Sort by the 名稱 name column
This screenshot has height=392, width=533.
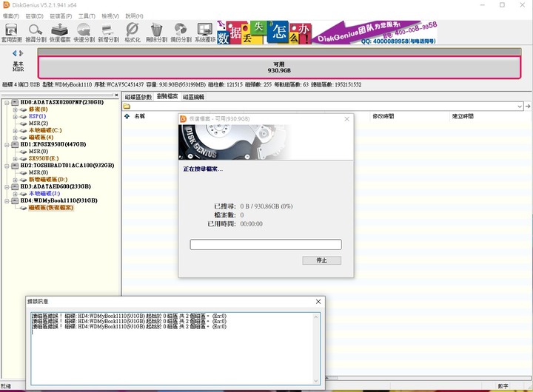(x=139, y=116)
